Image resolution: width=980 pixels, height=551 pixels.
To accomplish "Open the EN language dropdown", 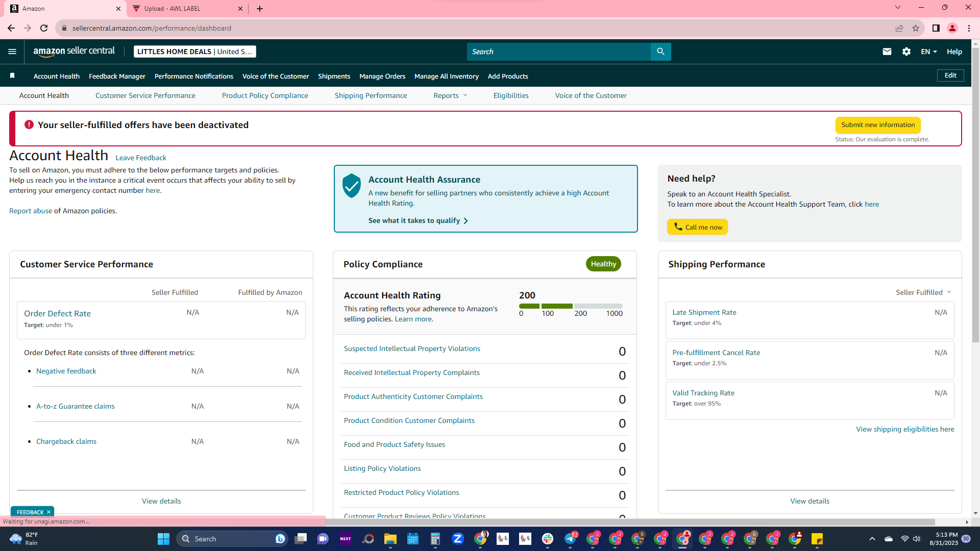I will [x=929, y=52].
